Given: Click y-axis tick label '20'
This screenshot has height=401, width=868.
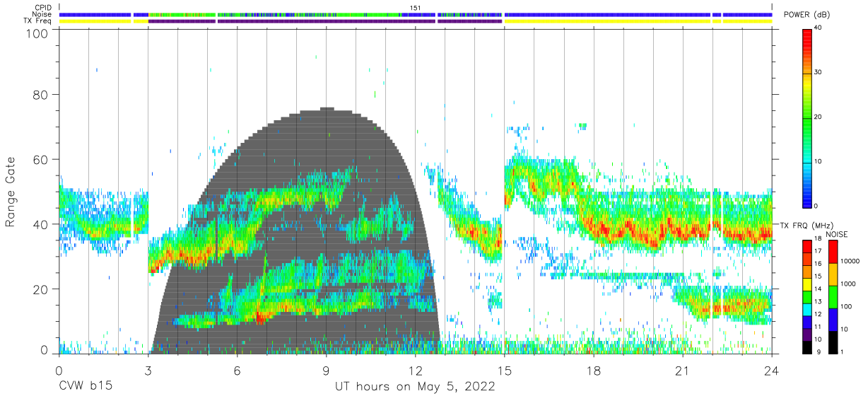Looking at the screenshot, I should 42,289.
